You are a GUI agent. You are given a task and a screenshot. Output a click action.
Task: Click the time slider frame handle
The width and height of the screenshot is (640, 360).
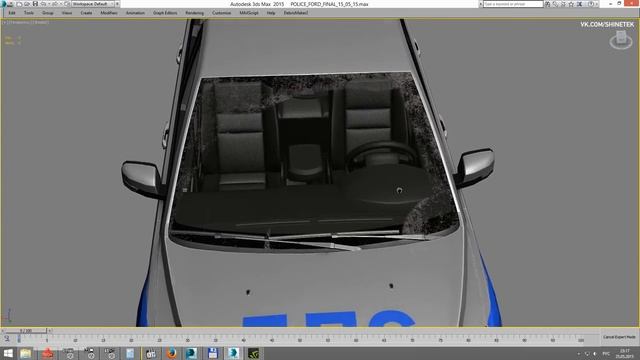coord(25,331)
